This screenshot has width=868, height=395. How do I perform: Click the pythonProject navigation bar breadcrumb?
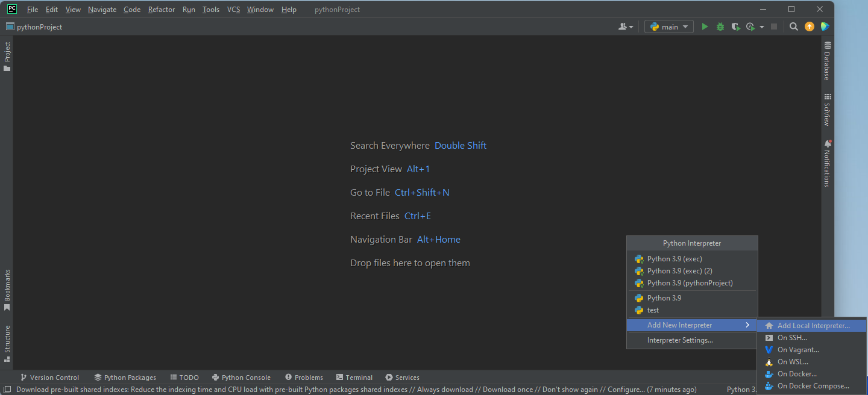(39, 26)
